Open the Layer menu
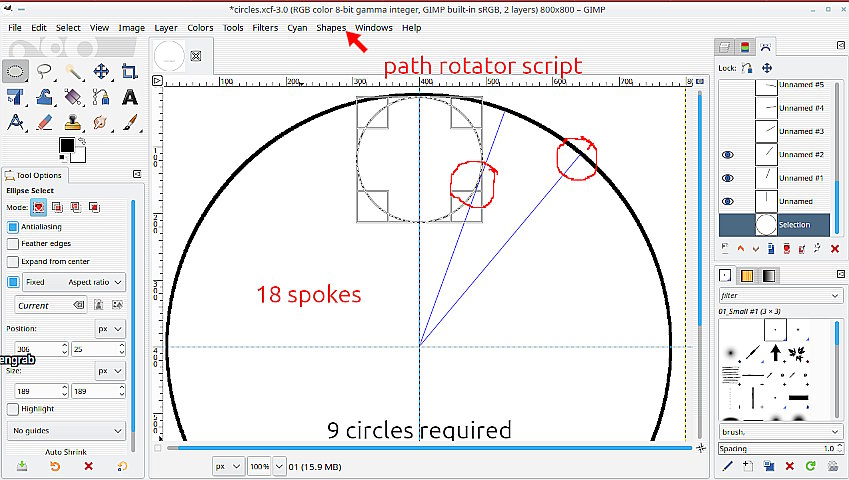849x480 pixels. tap(166, 28)
